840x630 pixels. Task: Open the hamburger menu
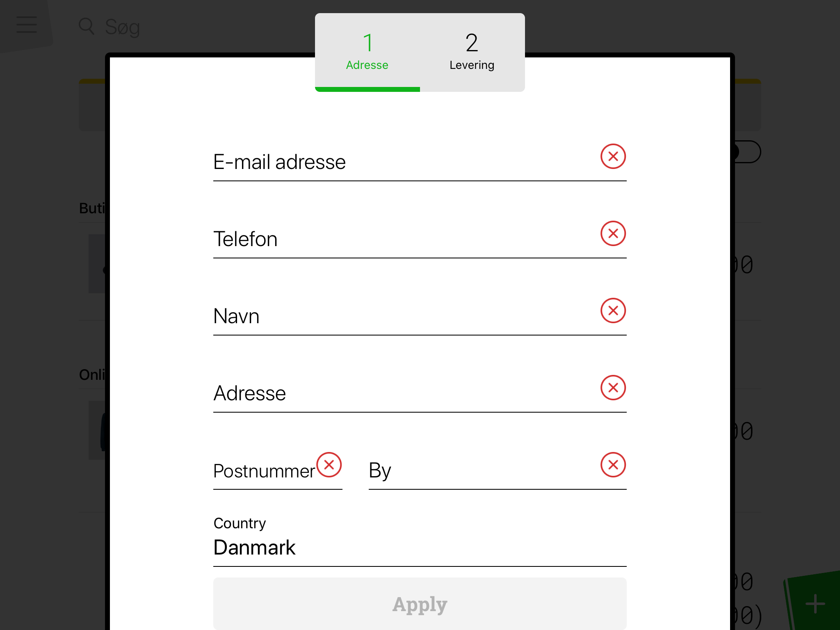pyautogui.click(x=27, y=25)
